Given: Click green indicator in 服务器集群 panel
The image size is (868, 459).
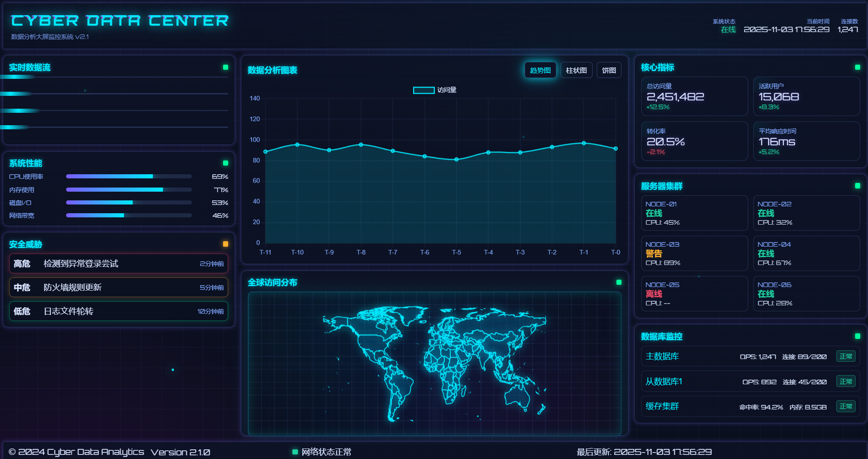Looking at the screenshot, I should 857,186.
